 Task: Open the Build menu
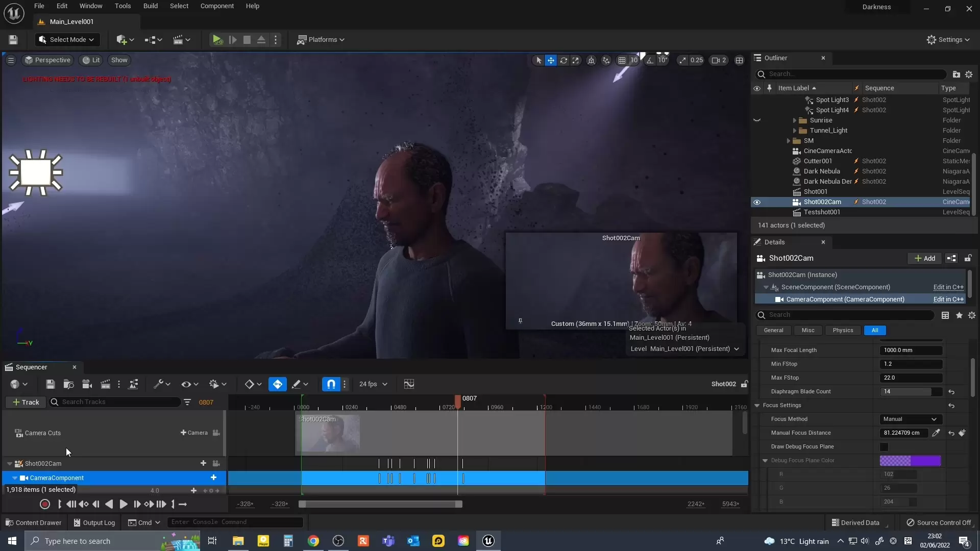pyautogui.click(x=150, y=6)
